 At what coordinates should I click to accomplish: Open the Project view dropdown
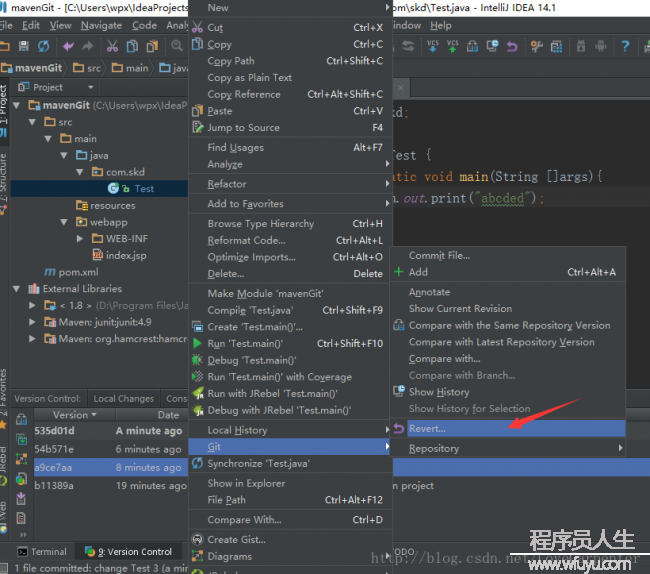[90, 87]
